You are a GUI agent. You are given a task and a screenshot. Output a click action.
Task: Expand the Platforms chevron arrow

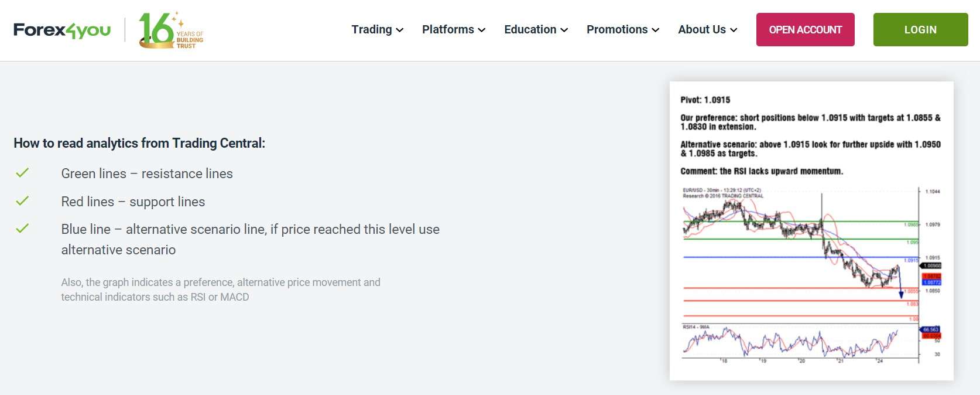pos(482,30)
